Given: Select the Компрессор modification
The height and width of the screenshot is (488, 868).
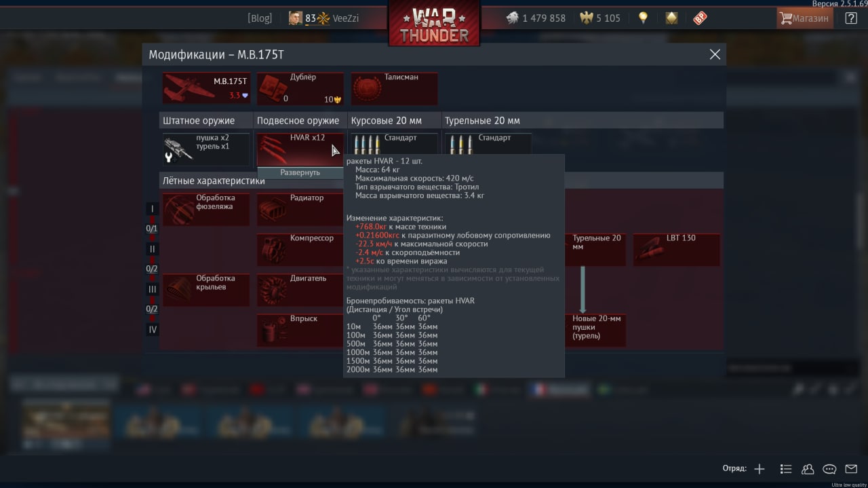Looking at the screenshot, I should point(300,249).
